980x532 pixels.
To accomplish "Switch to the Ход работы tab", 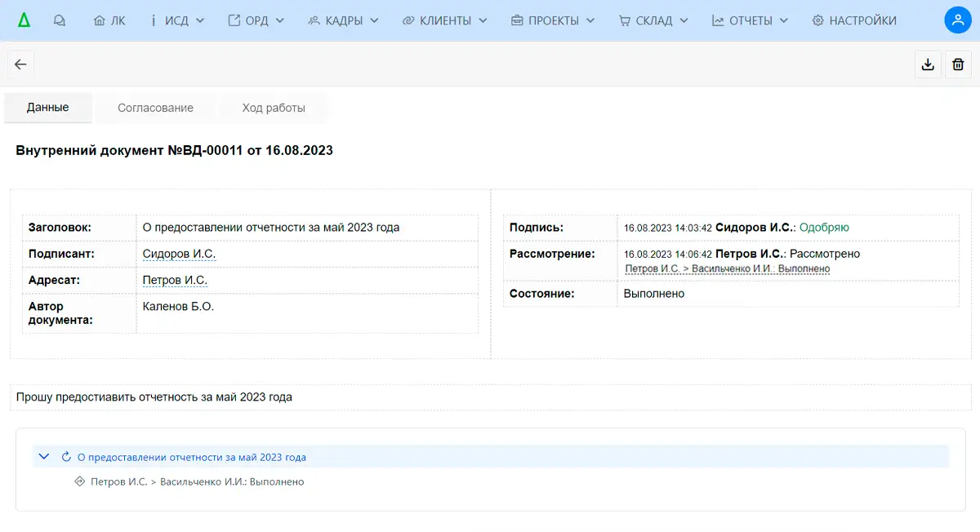I will click(x=274, y=108).
